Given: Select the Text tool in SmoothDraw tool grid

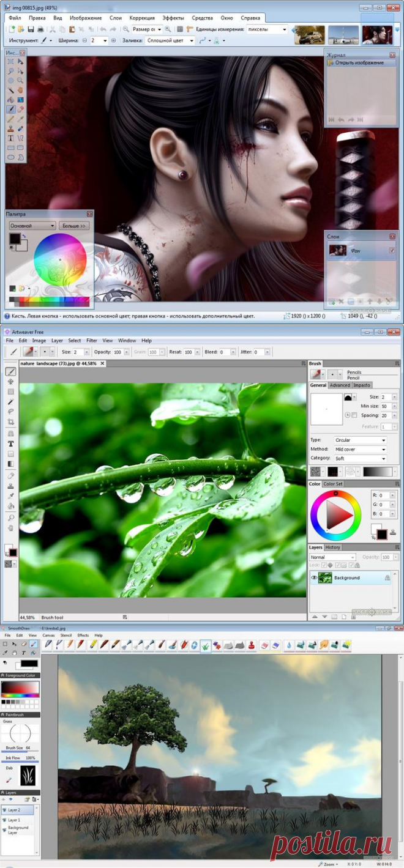Looking at the screenshot, I should point(24,653).
